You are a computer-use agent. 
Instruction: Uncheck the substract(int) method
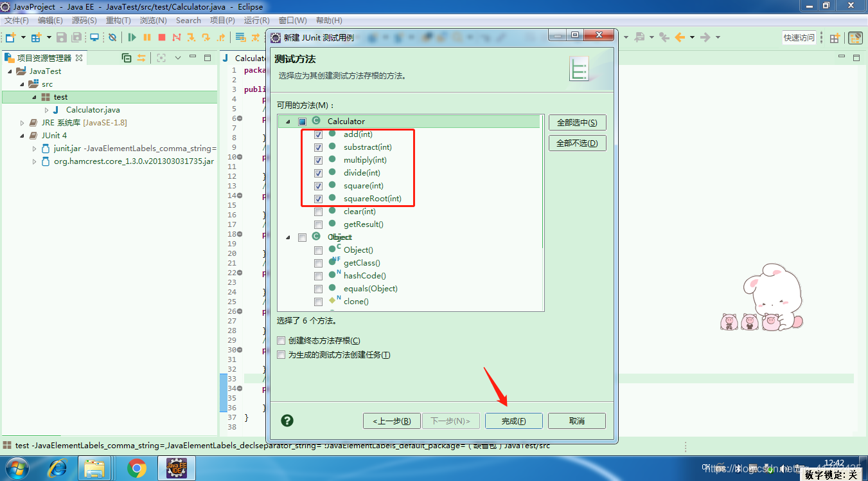pyautogui.click(x=318, y=147)
